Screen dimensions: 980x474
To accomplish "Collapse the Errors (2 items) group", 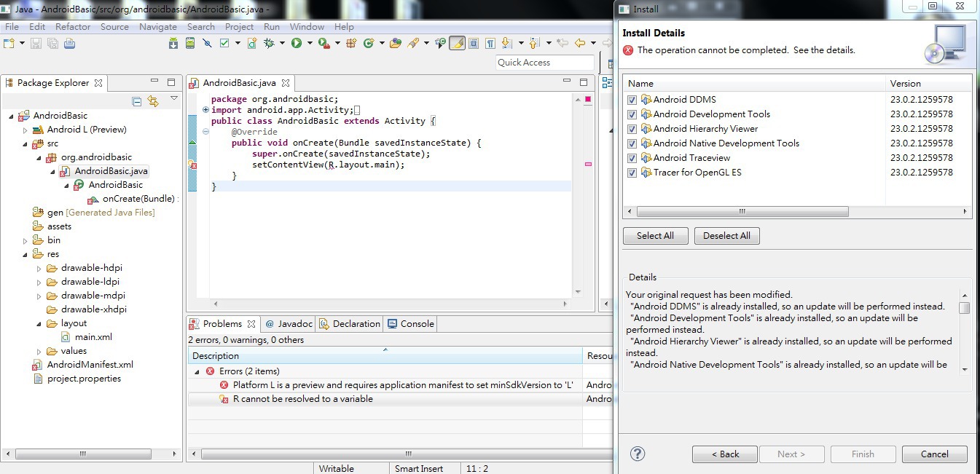I will click(197, 371).
